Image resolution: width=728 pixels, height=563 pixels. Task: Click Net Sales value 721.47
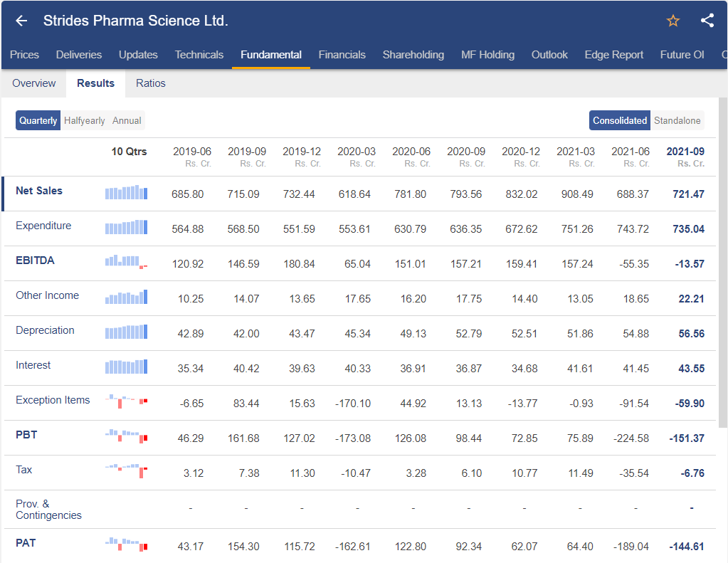pyautogui.click(x=689, y=194)
